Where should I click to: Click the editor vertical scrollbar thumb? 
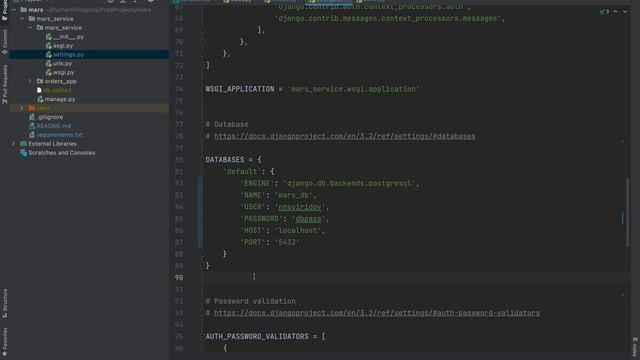628,212
